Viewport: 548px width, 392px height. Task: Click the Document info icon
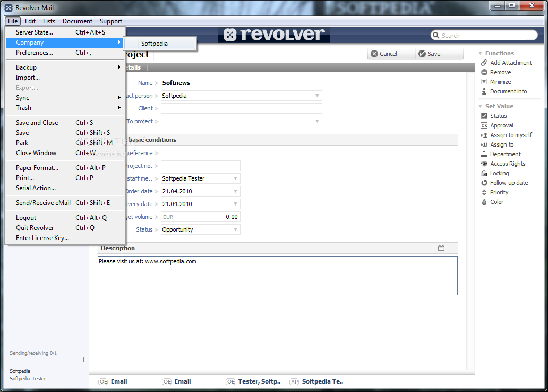[x=484, y=91]
